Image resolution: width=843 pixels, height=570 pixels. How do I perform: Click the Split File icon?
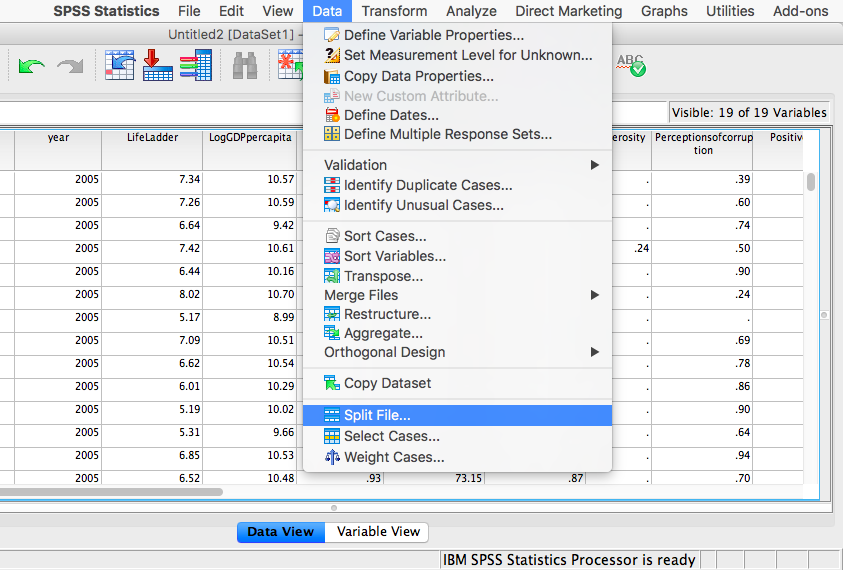tap(332, 415)
